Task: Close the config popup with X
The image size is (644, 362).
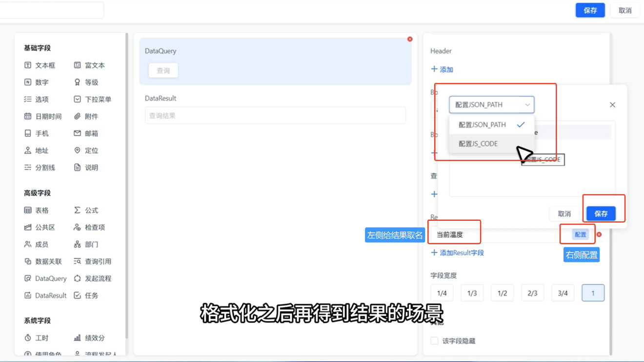Action: 613,105
